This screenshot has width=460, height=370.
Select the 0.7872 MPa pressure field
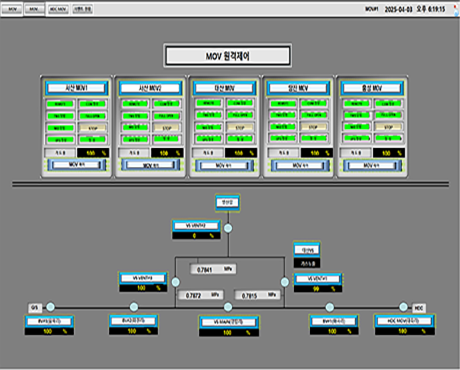point(200,295)
